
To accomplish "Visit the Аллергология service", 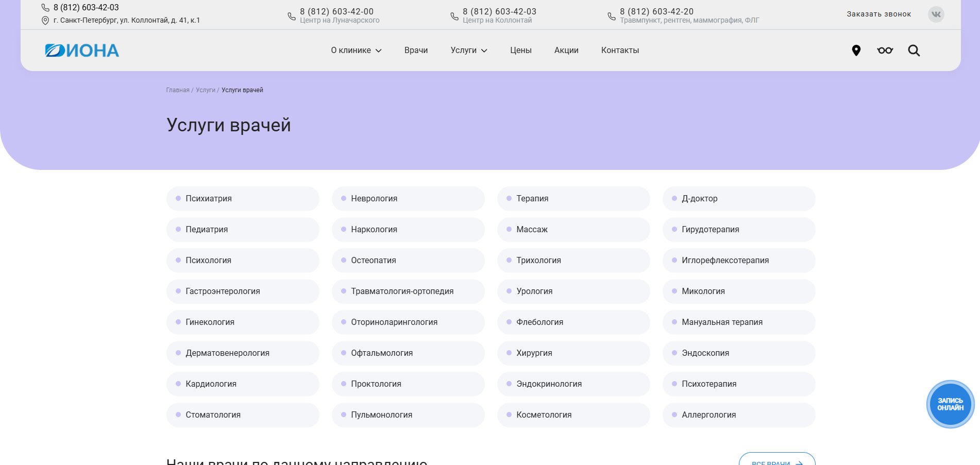I will (x=739, y=415).
